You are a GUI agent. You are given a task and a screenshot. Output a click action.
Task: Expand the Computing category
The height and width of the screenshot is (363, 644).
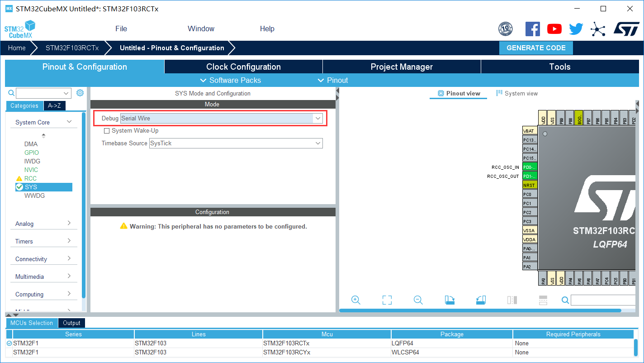pos(69,294)
